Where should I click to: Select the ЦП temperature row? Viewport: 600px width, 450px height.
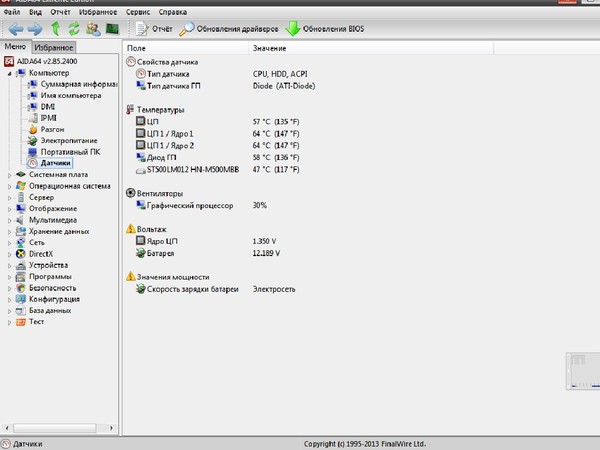coord(218,122)
